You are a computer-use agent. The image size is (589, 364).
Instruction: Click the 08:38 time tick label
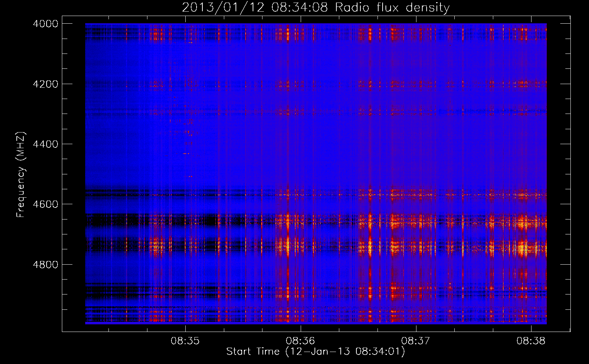531,341
